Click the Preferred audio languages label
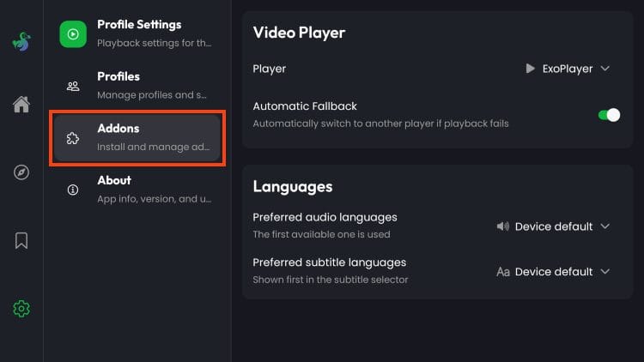644x362 pixels. (325, 218)
